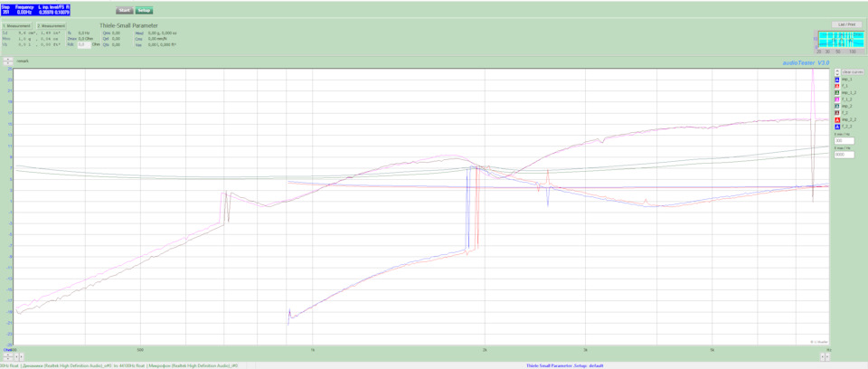Open the List / Print button
The image size is (868, 369).
coord(847,24)
